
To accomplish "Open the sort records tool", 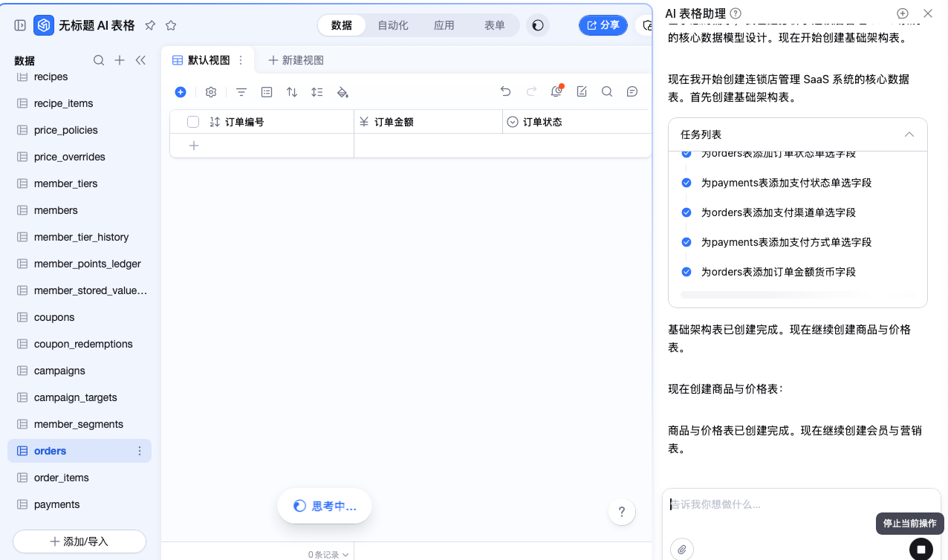I will pos(292,92).
